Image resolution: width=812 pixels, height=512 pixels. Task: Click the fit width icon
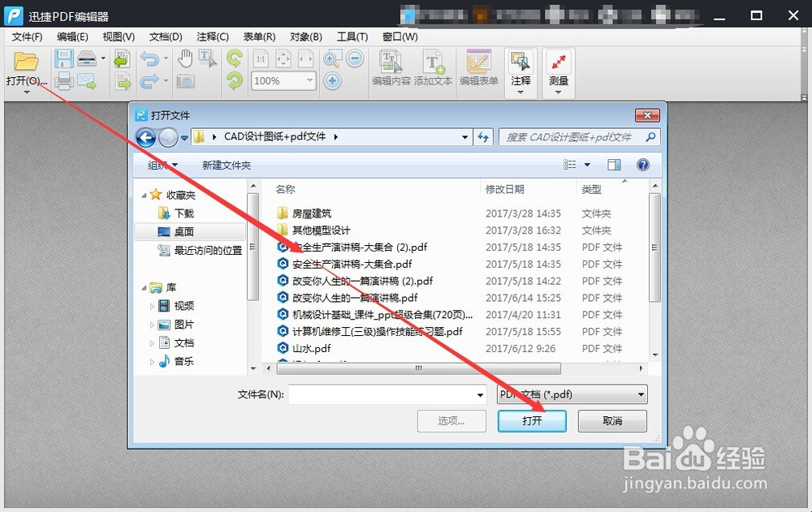coord(306,58)
